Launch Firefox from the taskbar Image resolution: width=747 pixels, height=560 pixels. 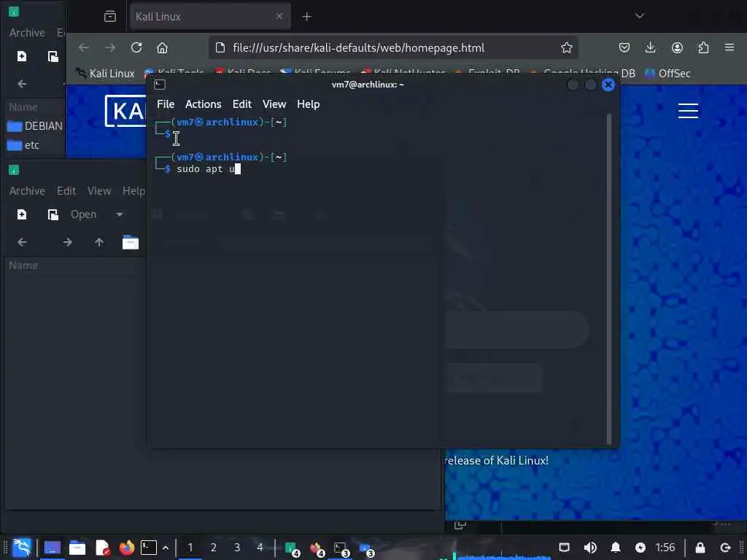click(x=127, y=548)
